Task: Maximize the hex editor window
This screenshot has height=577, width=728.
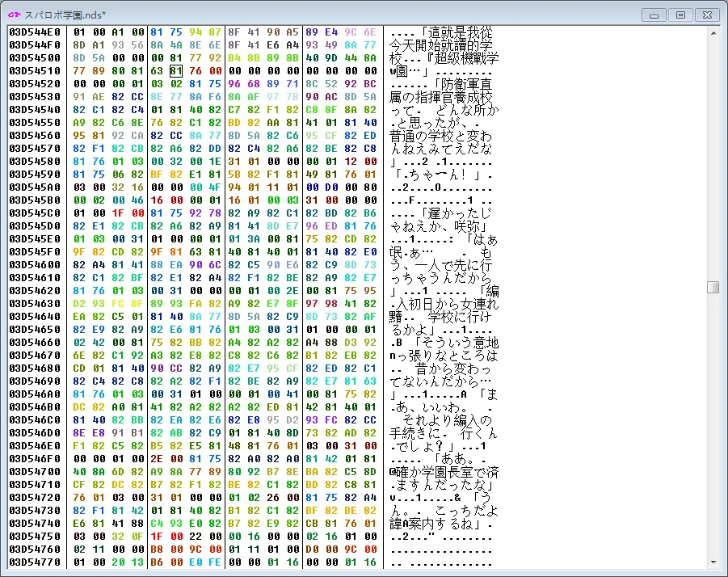Action: pyautogui.click(x=680, y=15)
